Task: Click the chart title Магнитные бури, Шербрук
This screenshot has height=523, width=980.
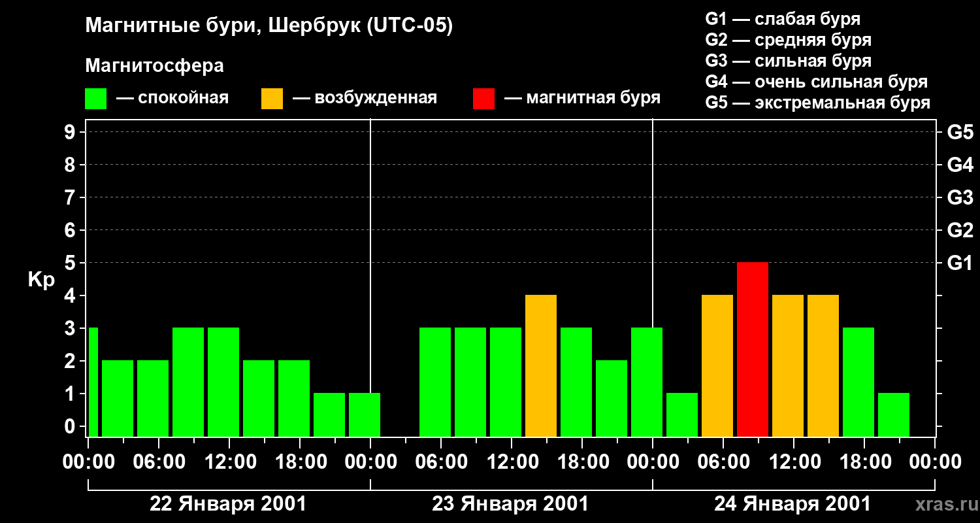Action: (x=269, y=27)
